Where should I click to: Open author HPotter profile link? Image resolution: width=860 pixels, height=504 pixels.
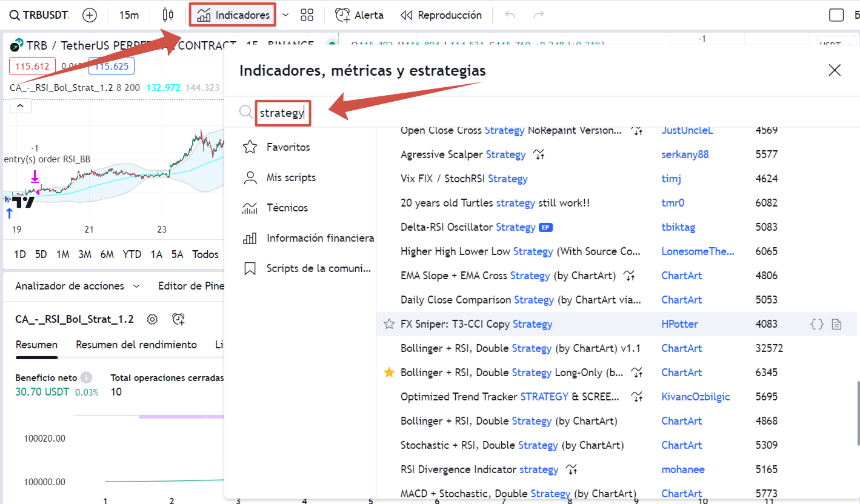point(679,324)
